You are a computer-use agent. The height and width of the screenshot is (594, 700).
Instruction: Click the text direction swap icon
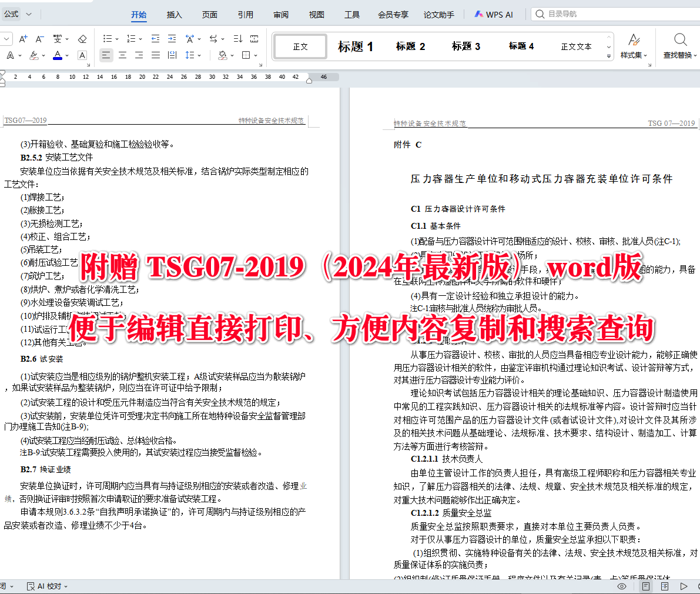[213, 39]
